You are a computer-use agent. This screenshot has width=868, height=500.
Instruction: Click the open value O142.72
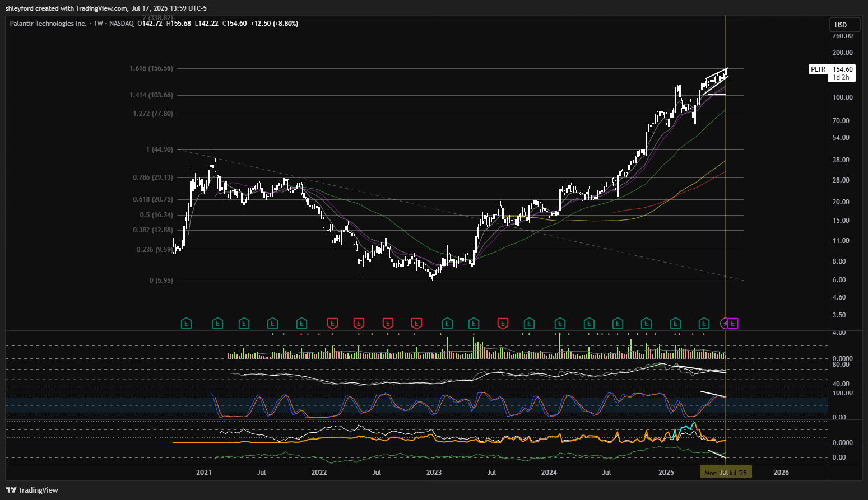click(x=150, y=24)
